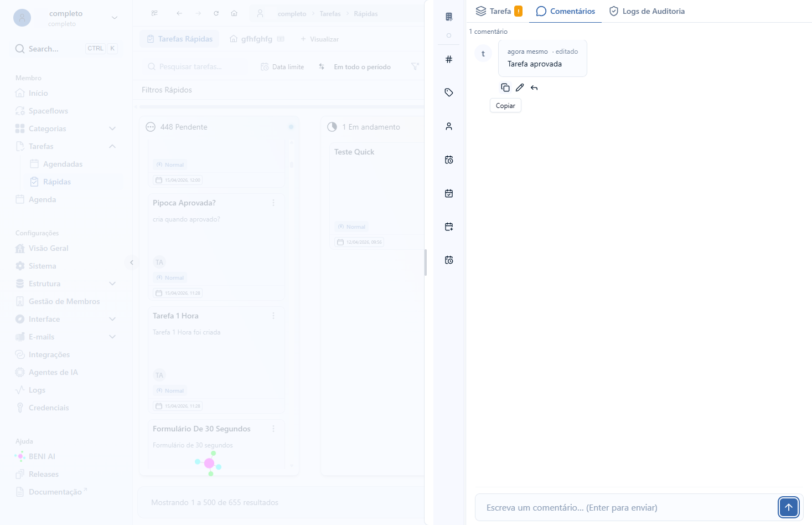
Task: Collapse the sidebar with the chevron handle
Action: [131, 262]
